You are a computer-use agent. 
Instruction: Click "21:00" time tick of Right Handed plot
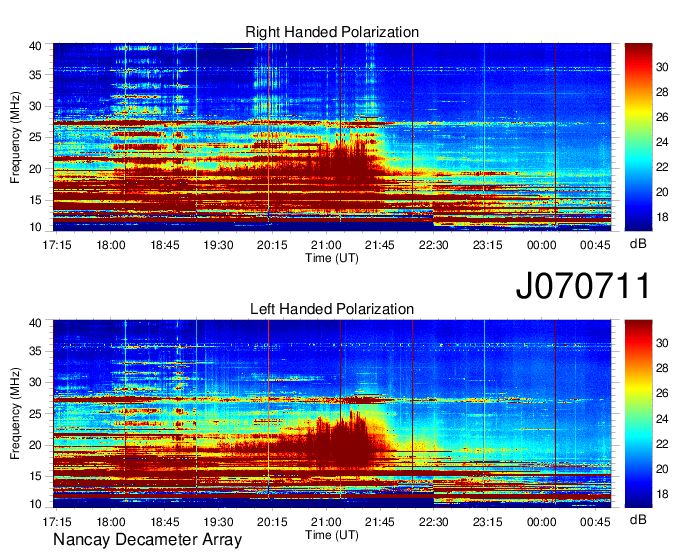click(326, 245)
